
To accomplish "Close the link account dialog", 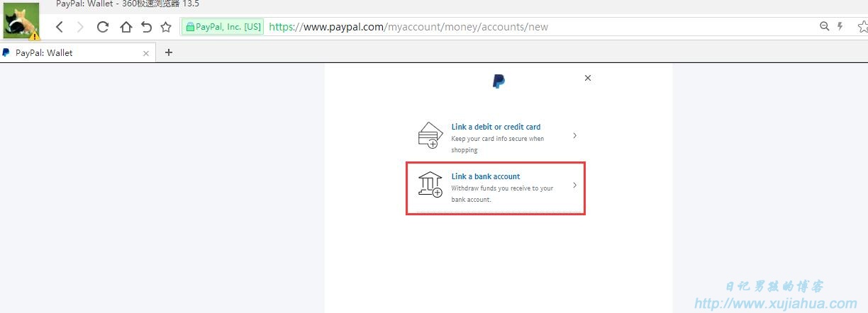I will [588, 78].
